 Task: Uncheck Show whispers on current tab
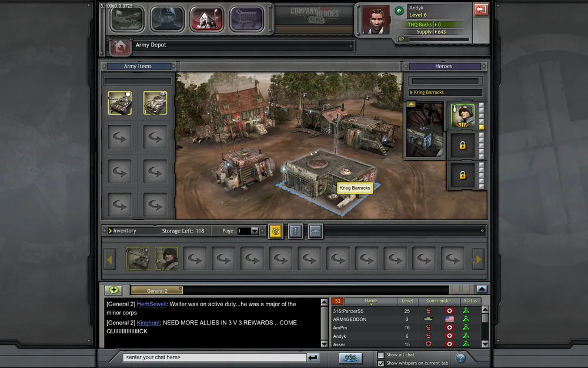[381, 363]
